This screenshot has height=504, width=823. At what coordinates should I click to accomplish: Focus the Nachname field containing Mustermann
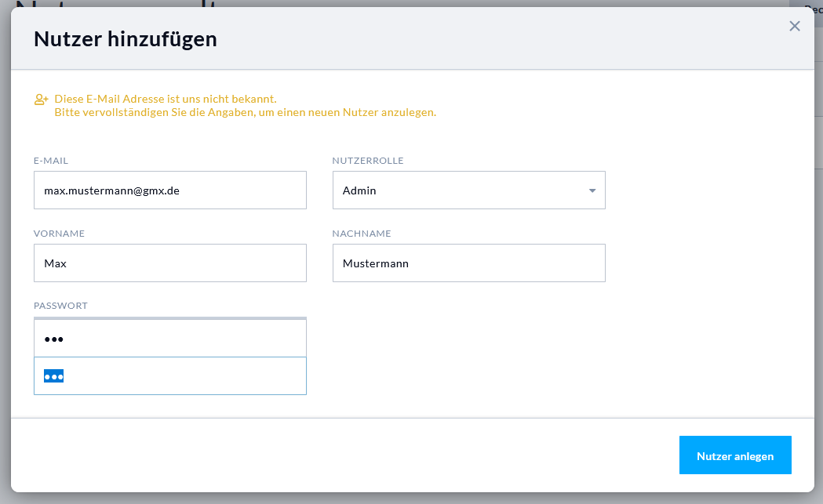point(468,263)
